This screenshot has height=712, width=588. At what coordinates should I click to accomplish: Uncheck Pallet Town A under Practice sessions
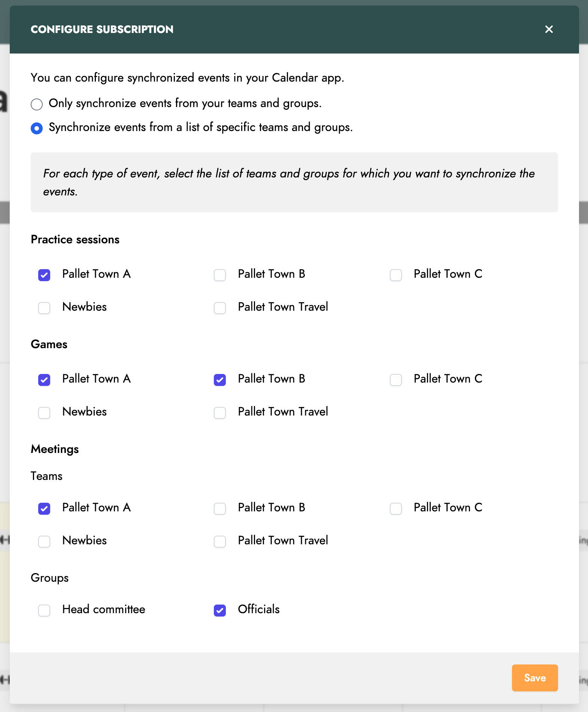point(44,275)
